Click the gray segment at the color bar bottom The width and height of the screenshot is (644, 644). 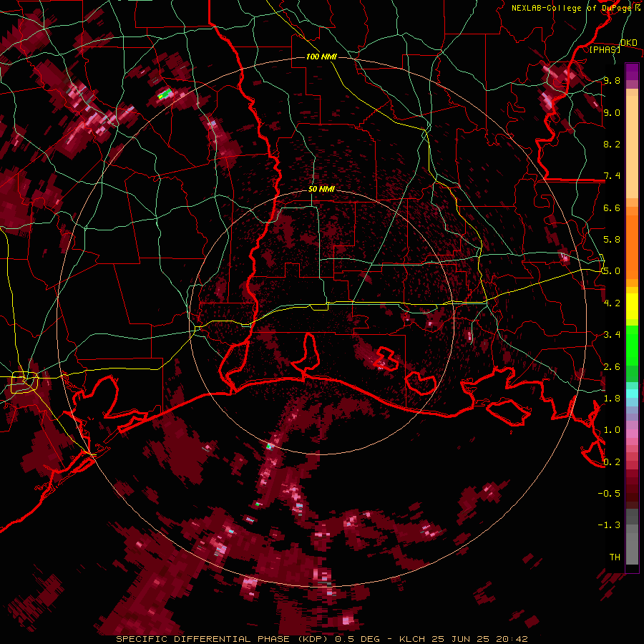point(632,545)
